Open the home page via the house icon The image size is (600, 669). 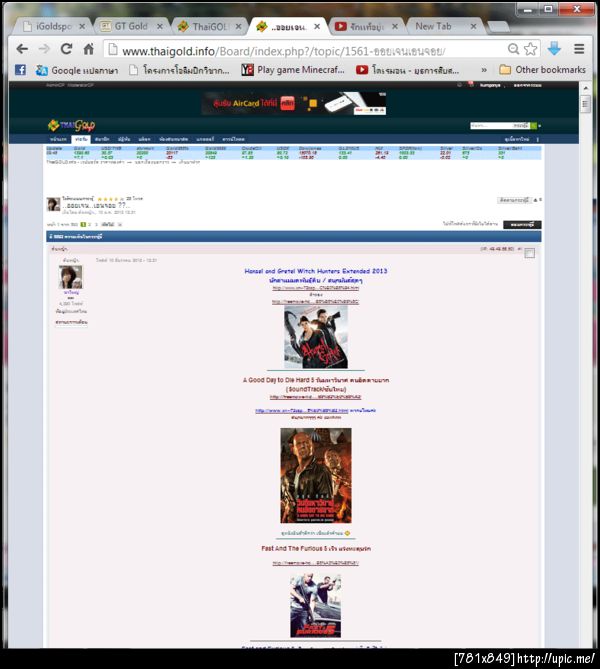(88, 49)
